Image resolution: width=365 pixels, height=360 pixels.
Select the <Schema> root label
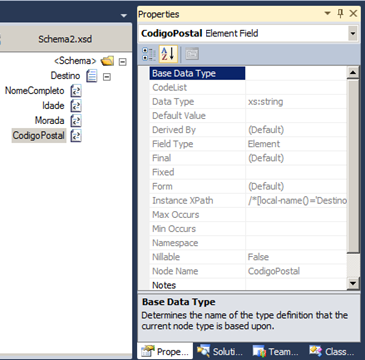pos(75,61)
